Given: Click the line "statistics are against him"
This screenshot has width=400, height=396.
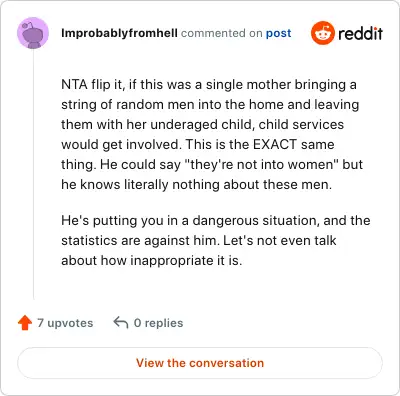Looking at the screenshot, I should click(x=199, y=240).
